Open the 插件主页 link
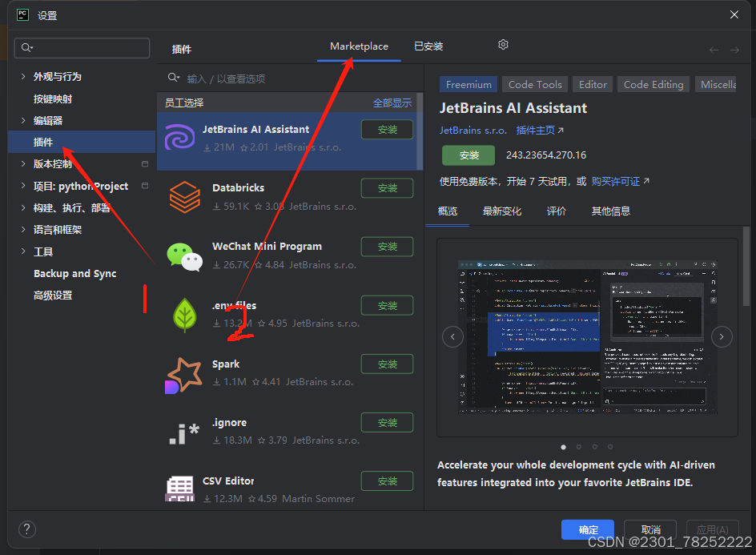This screenshot has height=555, width=756. pyautogui.click(x=540, y=131)
